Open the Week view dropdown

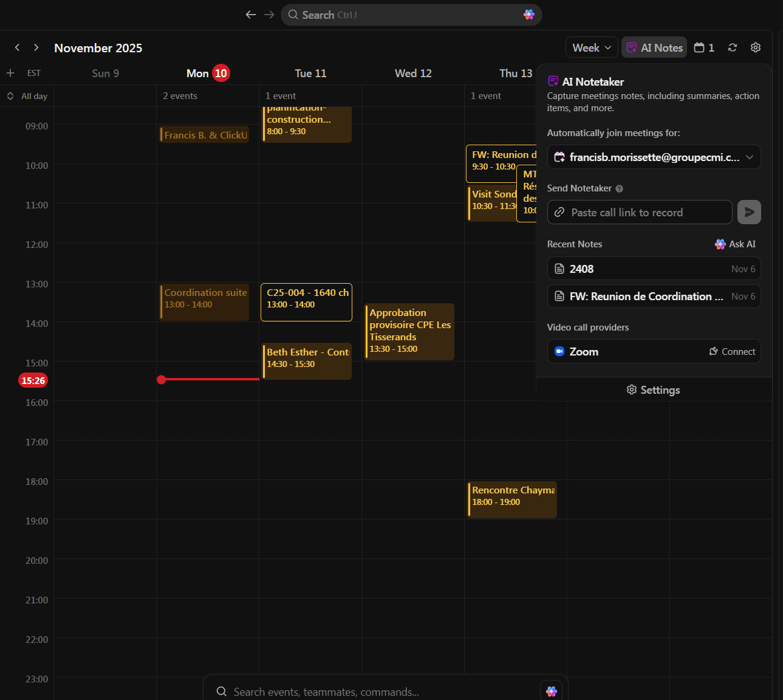(592, 47)
